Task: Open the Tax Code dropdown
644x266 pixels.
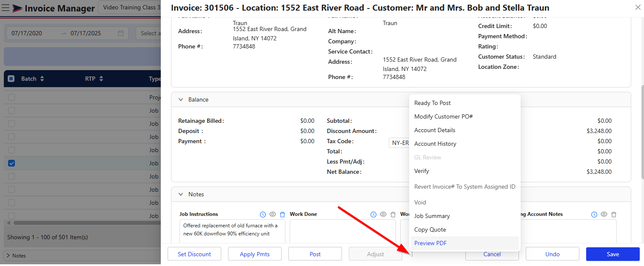Action: pyautogui.click(x=399, y=143)
